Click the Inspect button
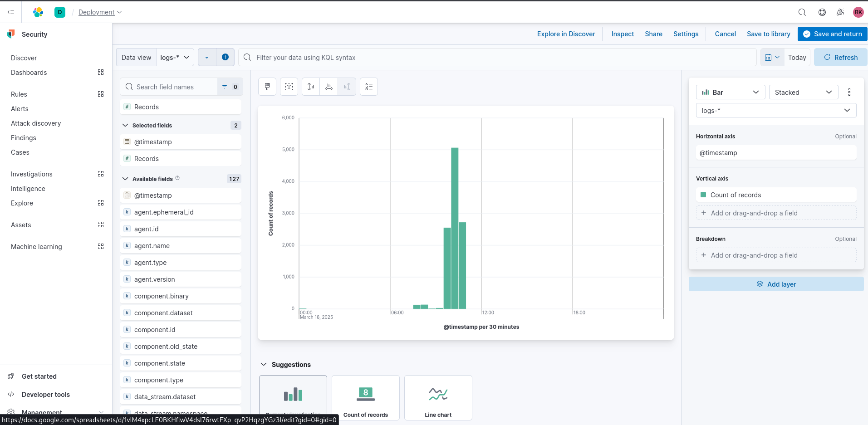This screenshot has width=868, height=425. pyautogui.click(x=623, y=34)
